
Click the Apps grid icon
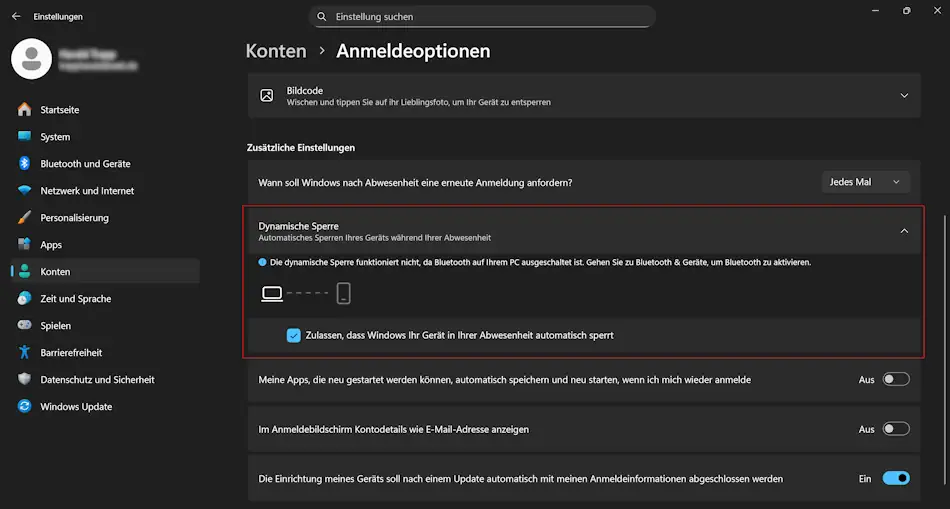(24, 245)
